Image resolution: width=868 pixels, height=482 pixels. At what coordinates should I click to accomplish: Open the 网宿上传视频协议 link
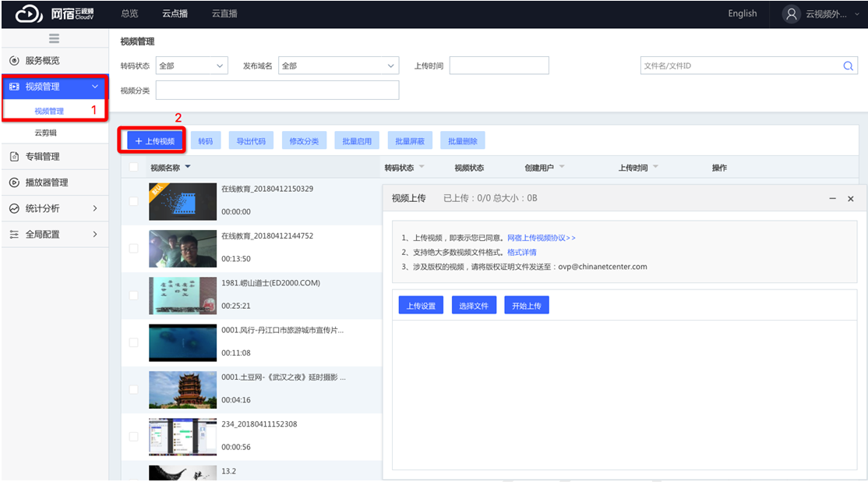[x=542, y=238]
